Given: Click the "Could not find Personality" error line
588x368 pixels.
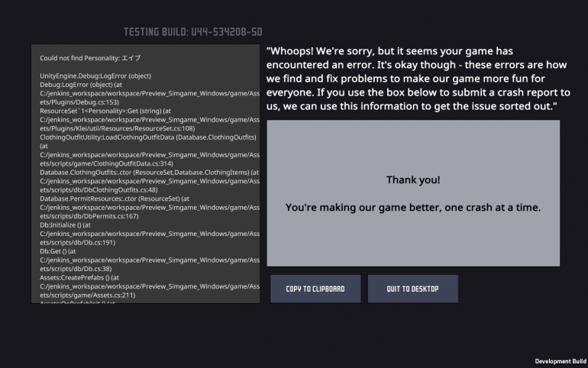Looking at the screenshot, I should pyautogui.click(x=90, y=57).
